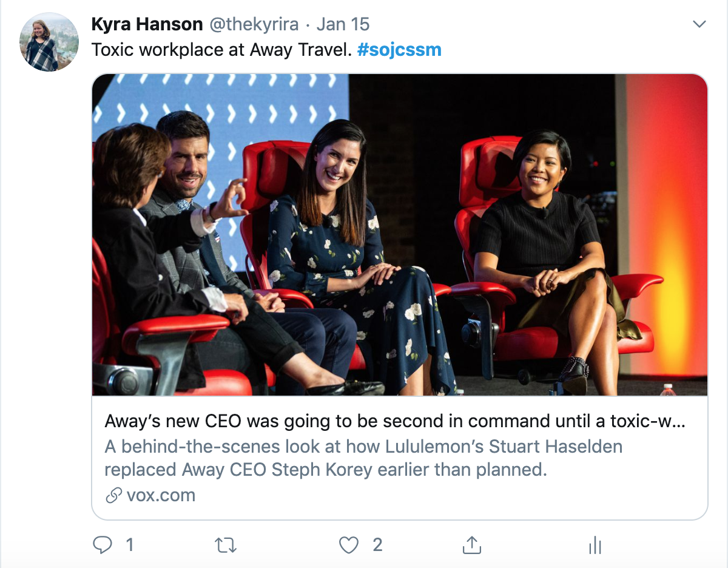
Task: Open the link icon beside vox.com
Action: pos(113,496)
